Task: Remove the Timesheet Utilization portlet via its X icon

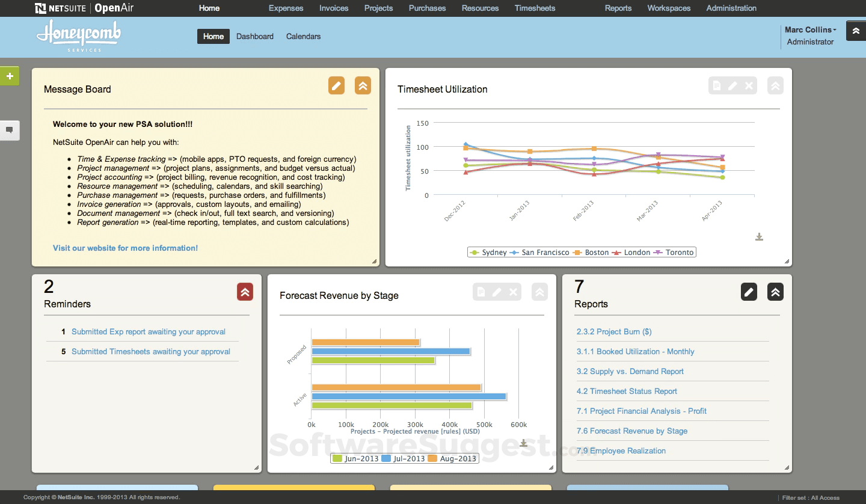Action: (x=749, y=85)
